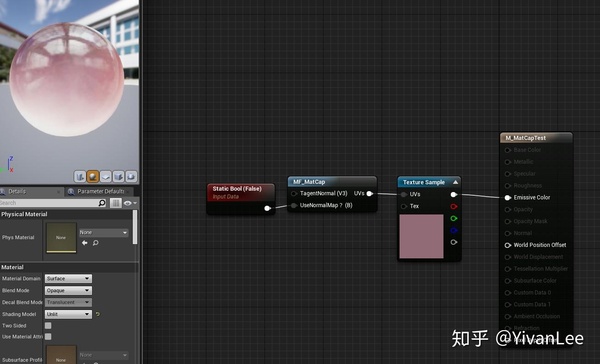
Task: Select the custom mesh preview icon
Action: 130,176
